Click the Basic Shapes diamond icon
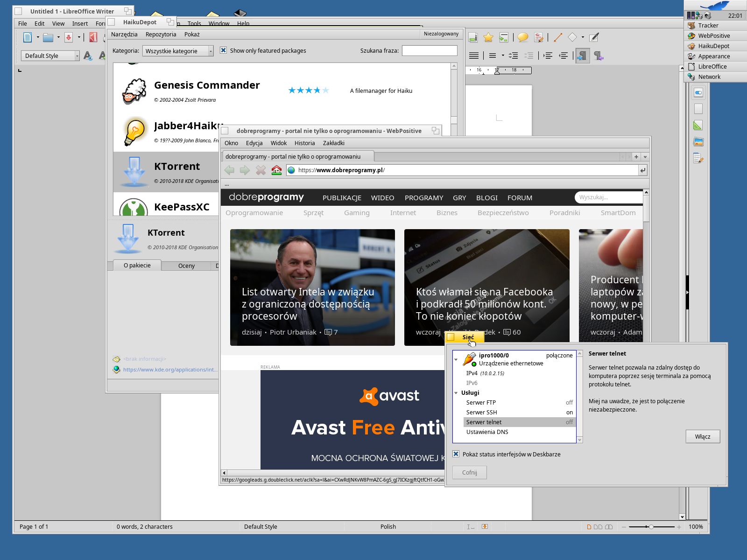 click(x=572, y=37)
